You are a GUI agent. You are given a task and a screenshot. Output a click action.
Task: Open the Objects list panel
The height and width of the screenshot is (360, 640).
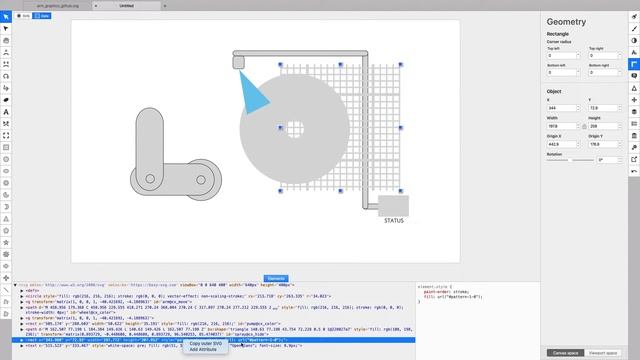click(634, 123)
